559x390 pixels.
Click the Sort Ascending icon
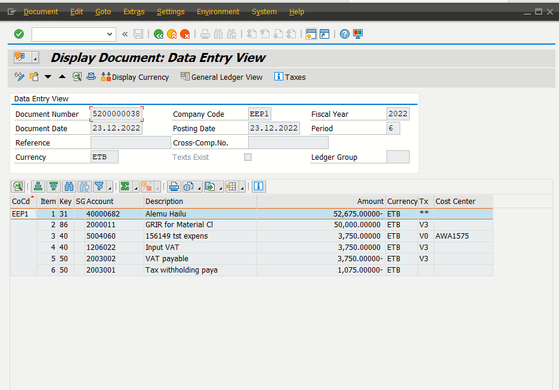(x=38, y=186)
